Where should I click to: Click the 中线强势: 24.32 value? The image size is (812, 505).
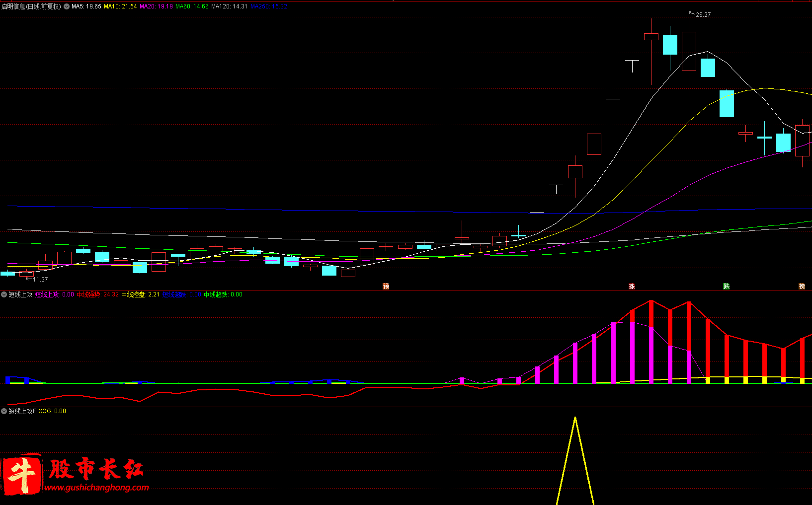point(98,294)
